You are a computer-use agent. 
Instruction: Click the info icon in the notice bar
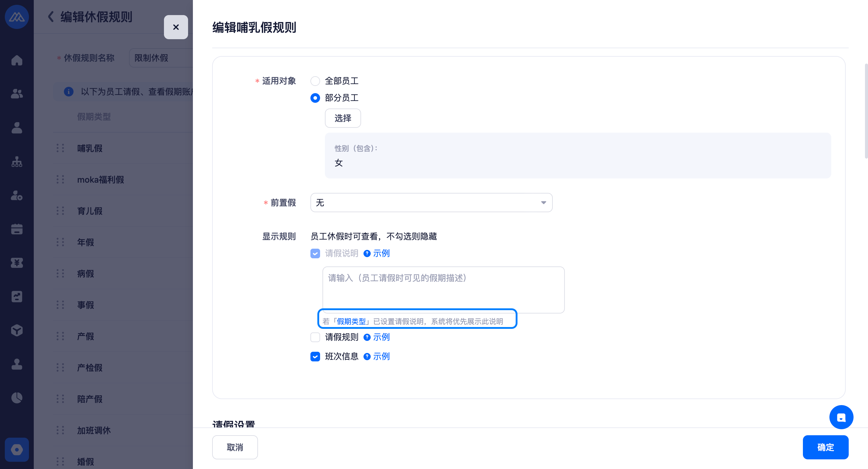pos(69,92)
